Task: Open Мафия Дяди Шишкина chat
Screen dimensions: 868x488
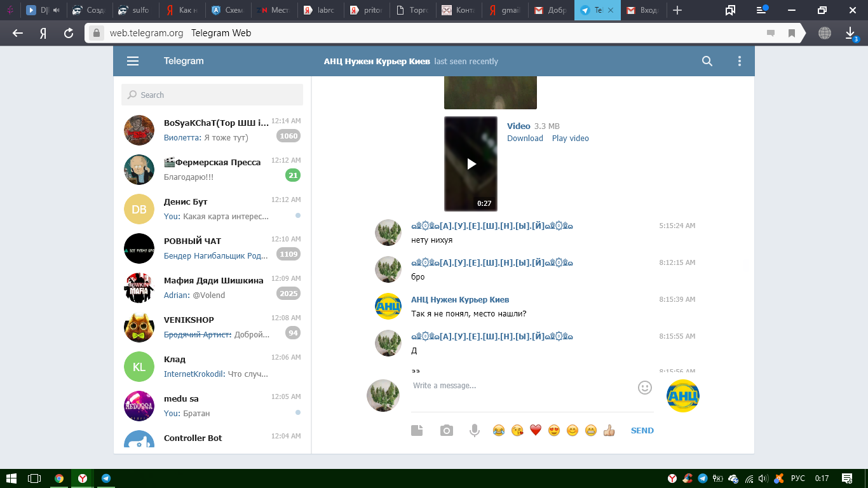Action: (212, 288)
